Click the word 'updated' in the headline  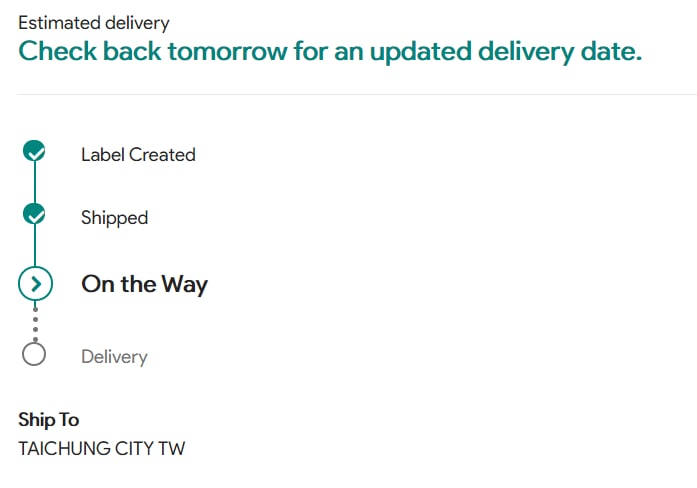(421, 52)
